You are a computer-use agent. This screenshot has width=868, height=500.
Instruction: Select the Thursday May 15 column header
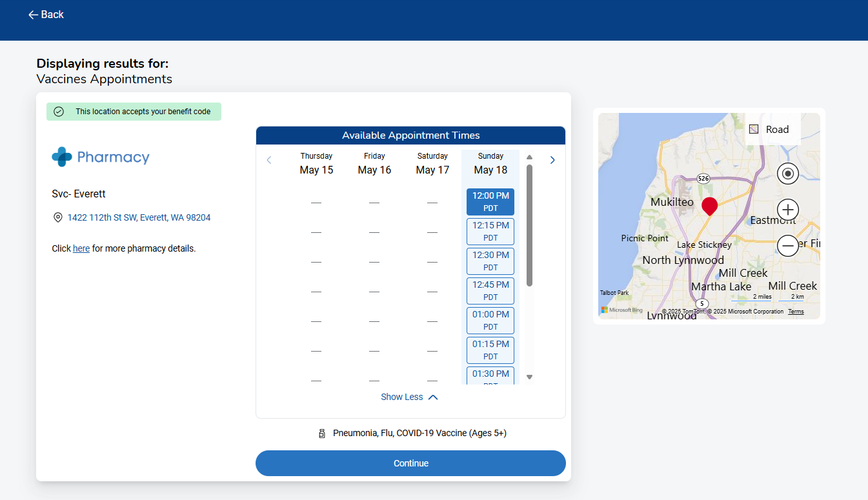[316, 164]
